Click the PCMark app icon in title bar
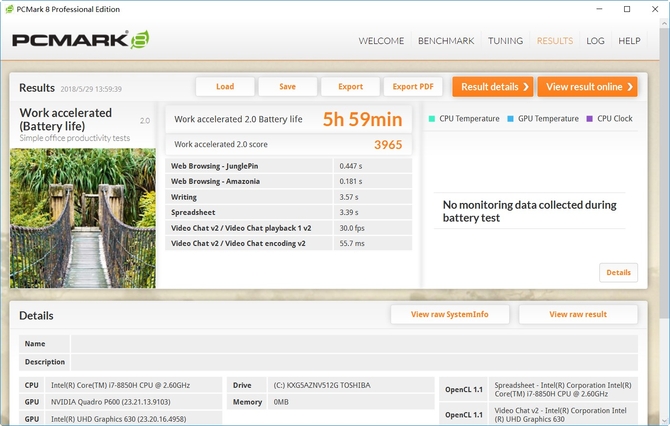 pyautogui.click(x=10, y=9)
